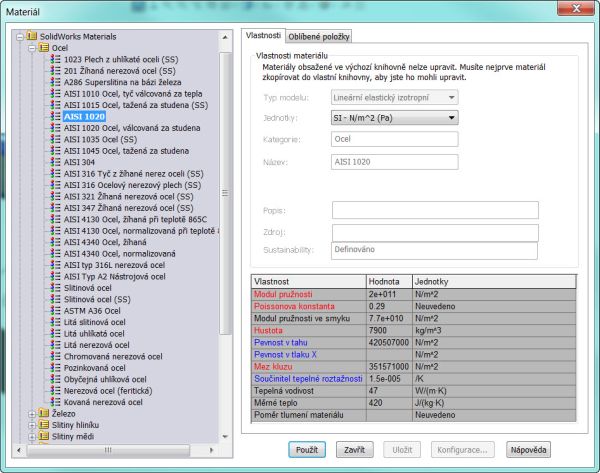Image resolution: width=600 pixels, height=473 pixels.
Task: Click the Slitiny mědi folder icon
Action: (x=43, y=436)
